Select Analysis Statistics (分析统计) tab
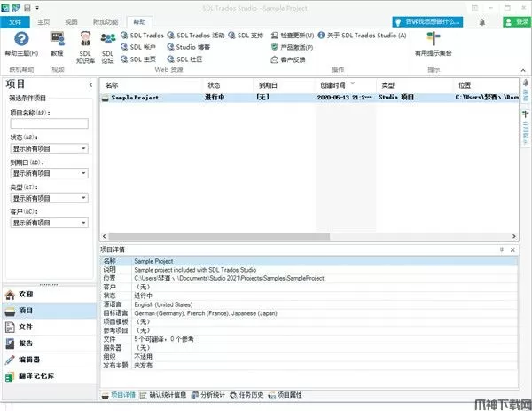This screenshot has height=411, width=532. 208,395
